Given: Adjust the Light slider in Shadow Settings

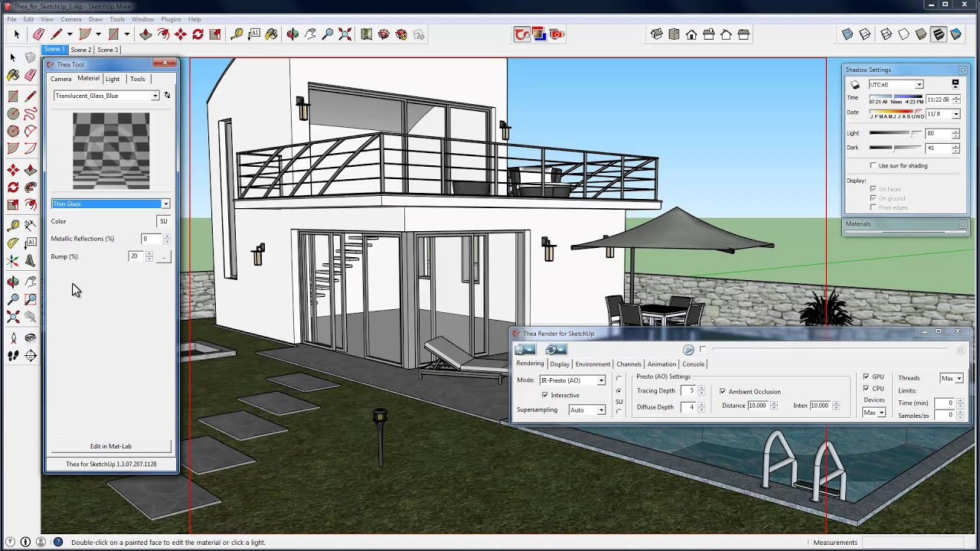Looking at the screenshot, I should click(894, 133).
